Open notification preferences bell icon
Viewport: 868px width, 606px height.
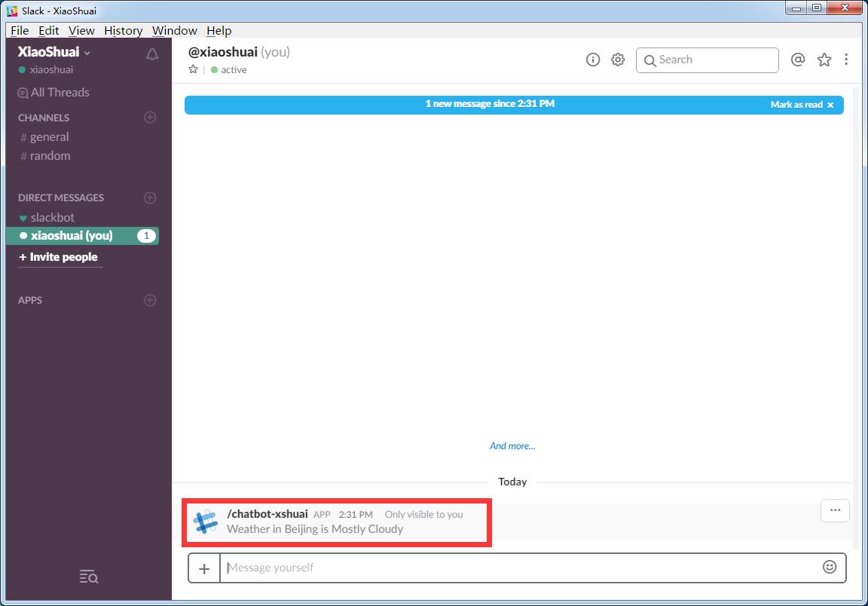click(151, 54)
